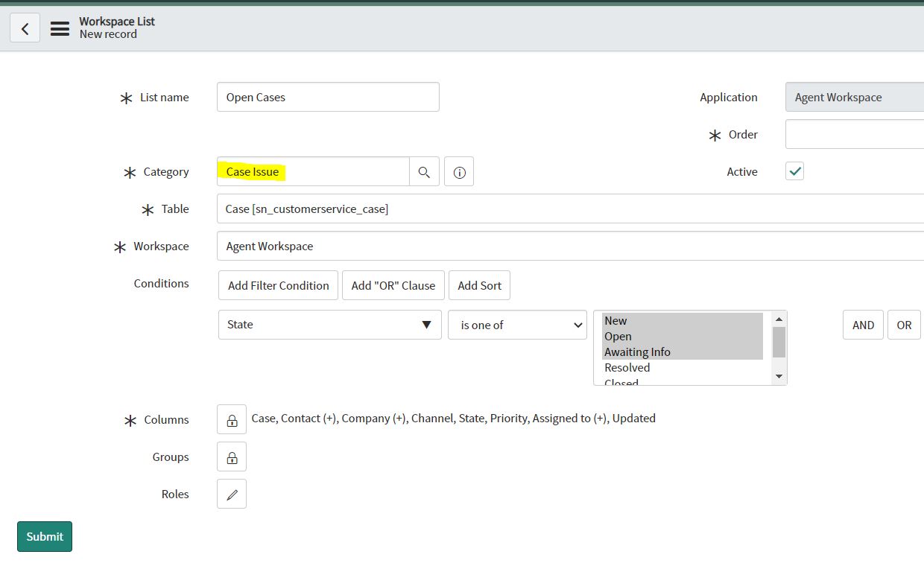The width and height of the screenshot is (924, 563).
Task: Add a sort to the conditions
Action: [479, 285]
